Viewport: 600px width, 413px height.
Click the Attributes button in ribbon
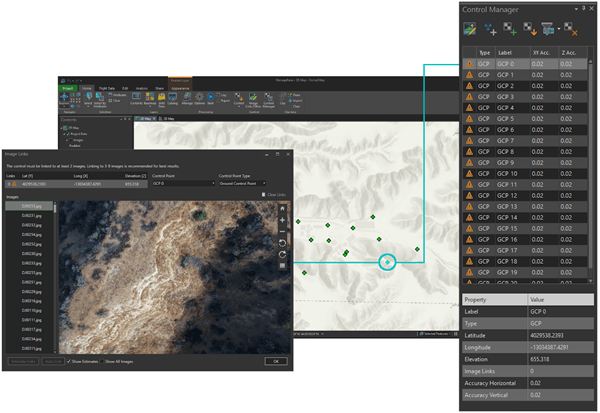click(x=118, y=95)
